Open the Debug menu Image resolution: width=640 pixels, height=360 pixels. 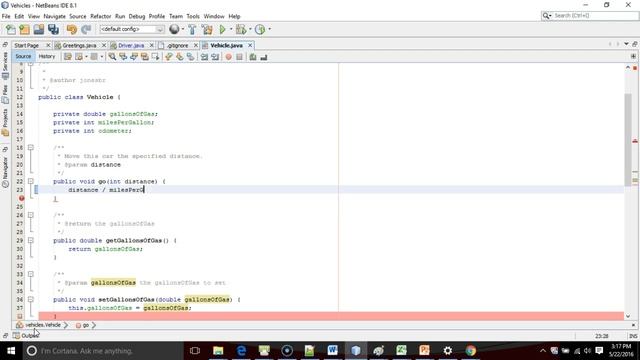point(137,16)
